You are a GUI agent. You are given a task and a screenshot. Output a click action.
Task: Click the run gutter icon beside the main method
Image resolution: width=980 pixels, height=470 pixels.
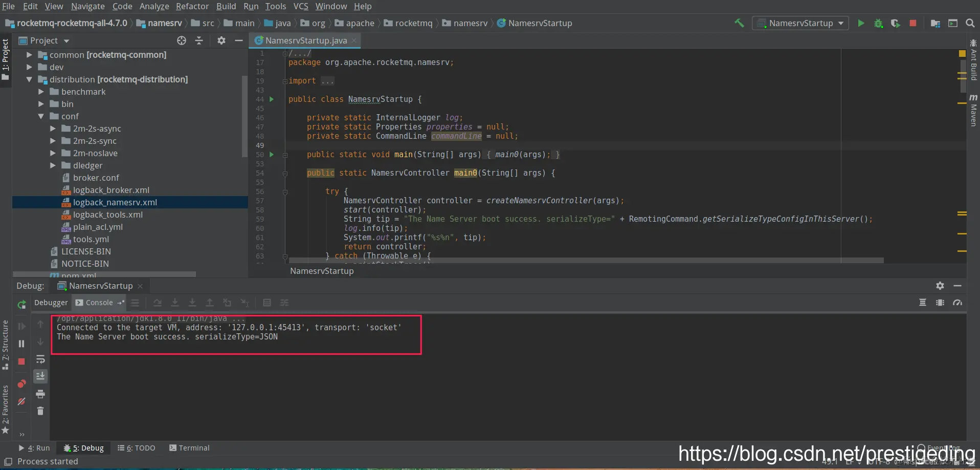click(272, 155)
